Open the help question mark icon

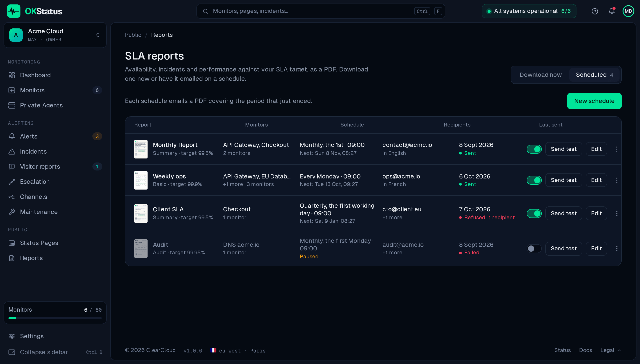click(x=595, y=11)
